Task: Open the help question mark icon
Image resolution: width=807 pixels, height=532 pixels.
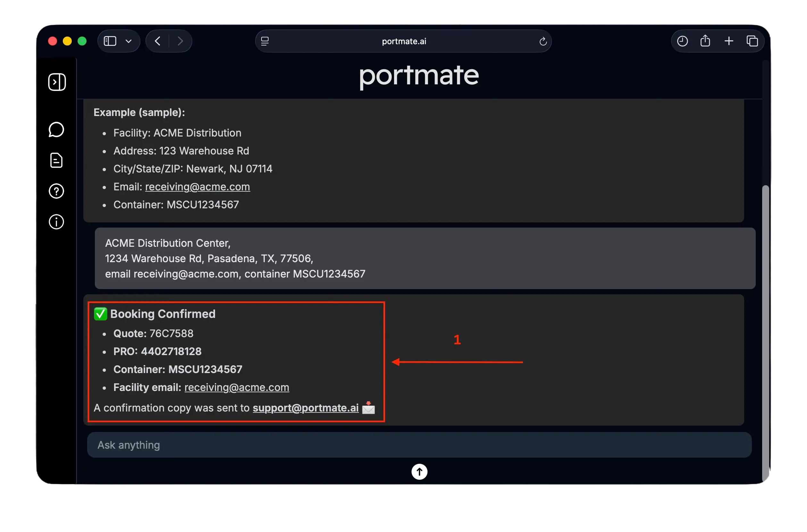Action: pyautogui.click(x=56, y=191)
